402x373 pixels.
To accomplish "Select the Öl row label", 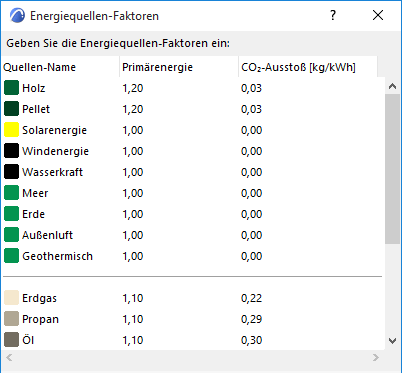I will click(28, 340).
